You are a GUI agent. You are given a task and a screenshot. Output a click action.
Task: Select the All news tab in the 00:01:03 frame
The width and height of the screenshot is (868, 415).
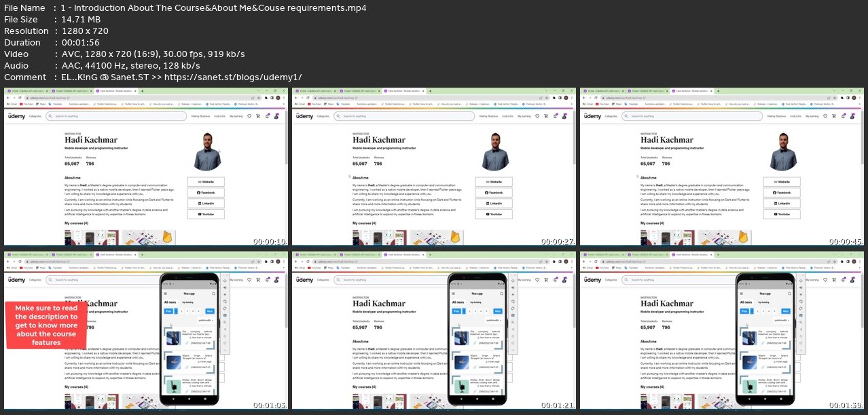click(170, 302)
